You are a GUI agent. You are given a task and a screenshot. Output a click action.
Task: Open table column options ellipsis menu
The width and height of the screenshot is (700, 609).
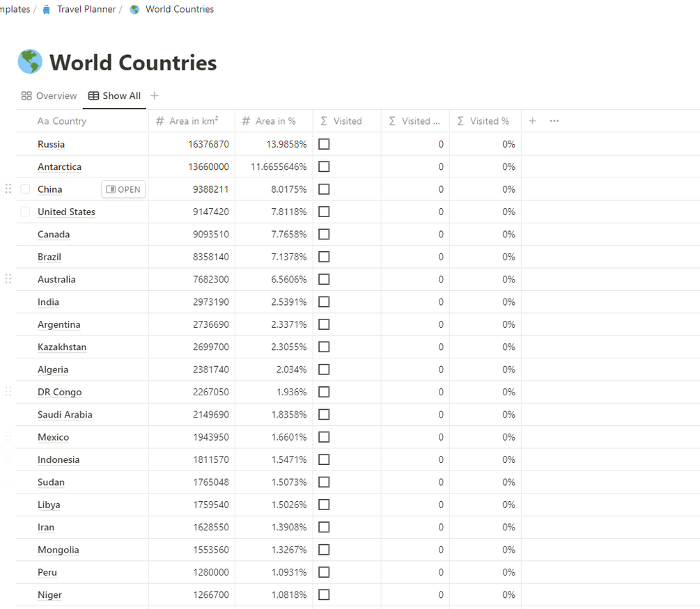(554, 121)
